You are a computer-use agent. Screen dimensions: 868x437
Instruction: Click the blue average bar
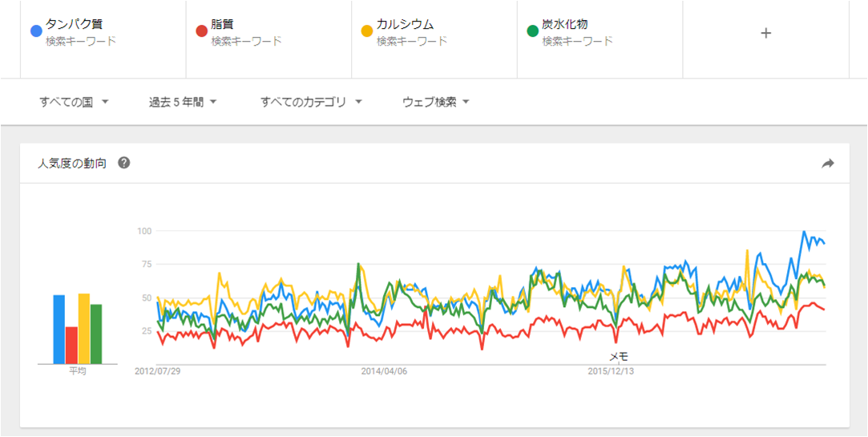coord(59,330)
